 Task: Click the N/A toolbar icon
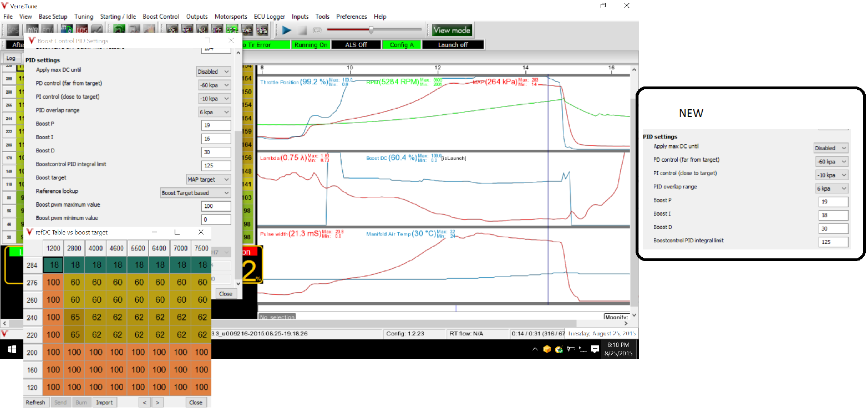click(32, 29)
